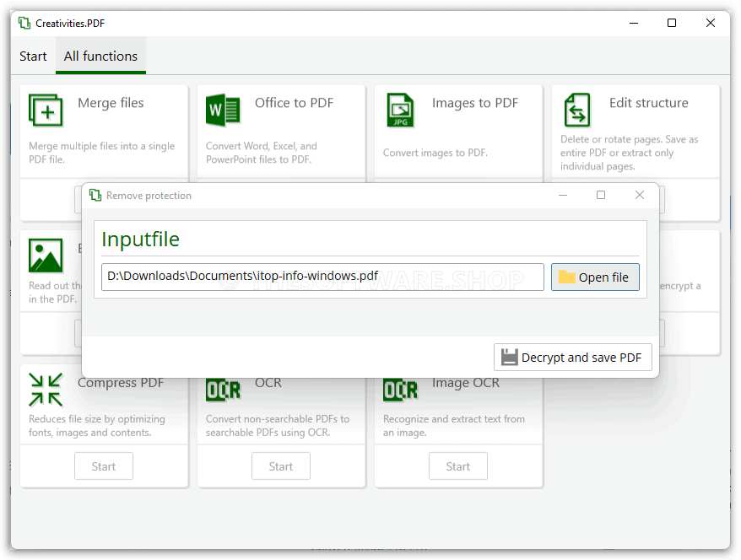Screen dimensions: 741x560
Task: Click the Edit structure page icon
Action: (577, 110)
